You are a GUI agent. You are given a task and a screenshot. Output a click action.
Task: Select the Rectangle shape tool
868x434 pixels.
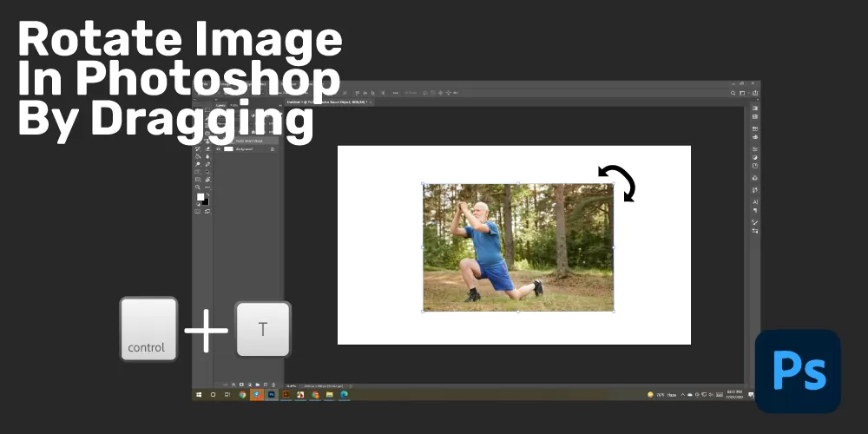198,180
